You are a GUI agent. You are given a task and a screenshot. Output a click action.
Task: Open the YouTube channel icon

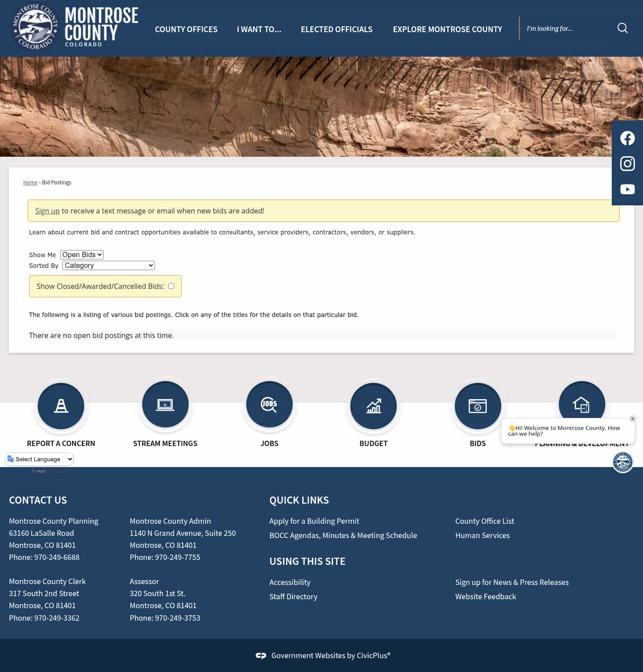(627, 189)
